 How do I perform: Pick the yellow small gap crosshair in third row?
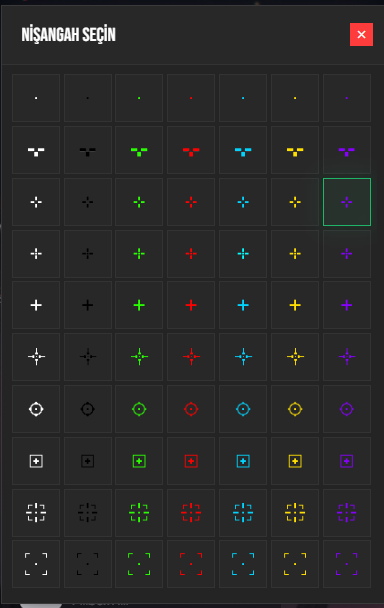(295, 202)
